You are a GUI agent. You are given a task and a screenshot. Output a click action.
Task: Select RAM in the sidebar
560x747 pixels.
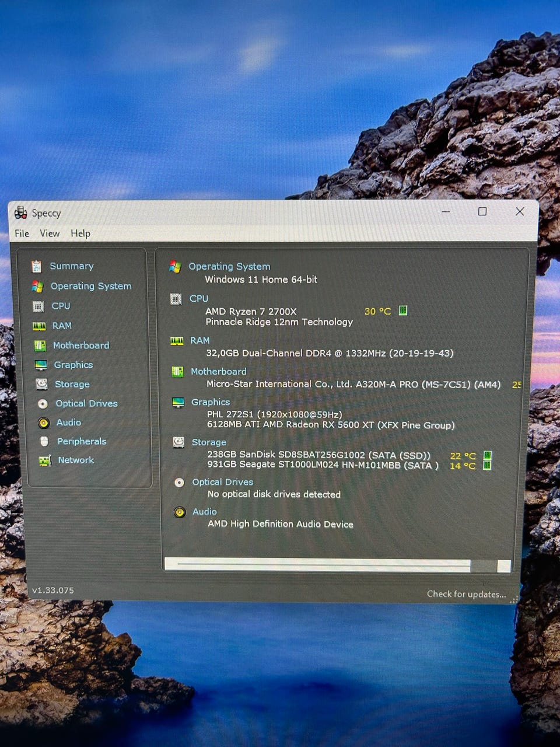point(62,326)
